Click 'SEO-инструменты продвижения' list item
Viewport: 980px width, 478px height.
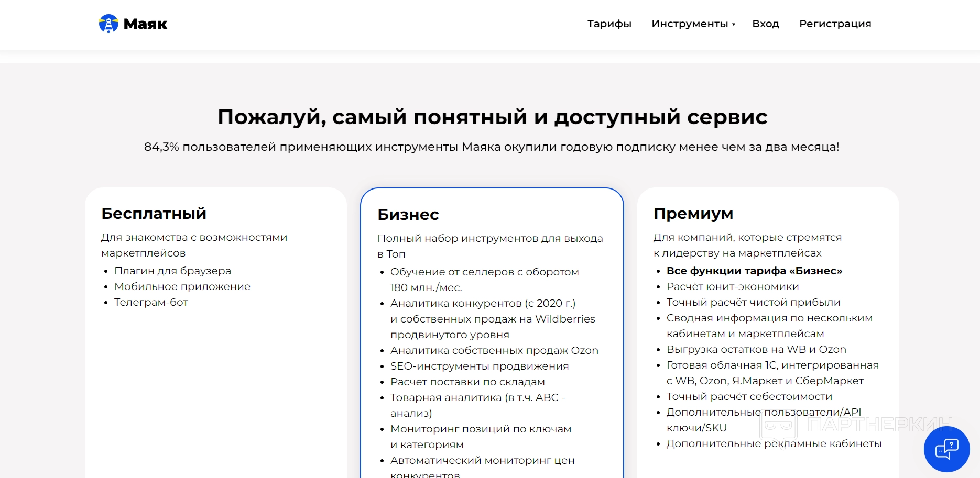coord(480,366)
